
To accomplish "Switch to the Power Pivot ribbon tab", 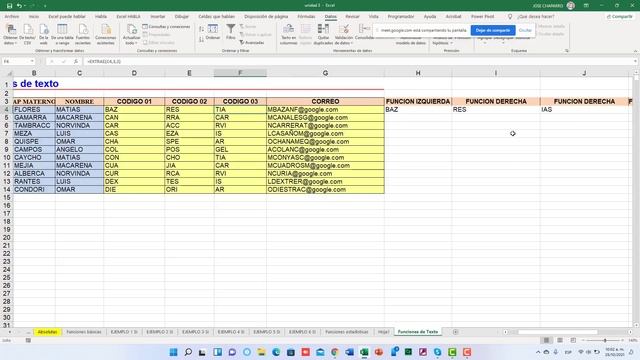I will click(482, 17).
